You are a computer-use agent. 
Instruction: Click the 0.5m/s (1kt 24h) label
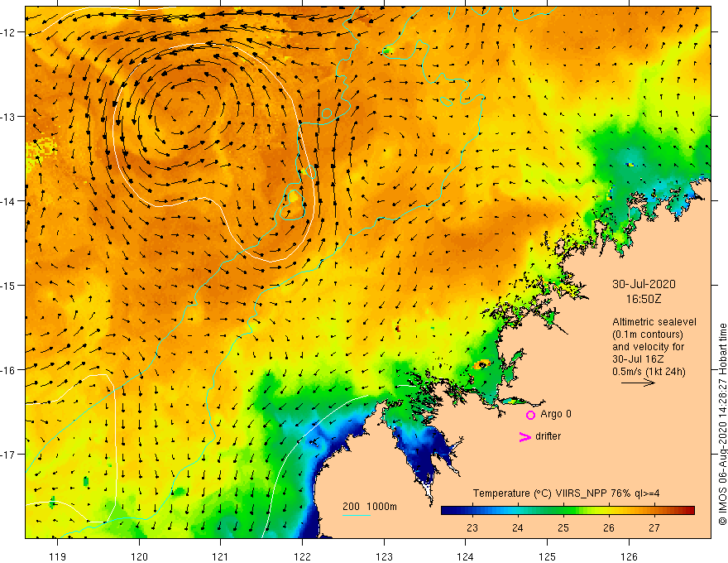coord(649,372)
